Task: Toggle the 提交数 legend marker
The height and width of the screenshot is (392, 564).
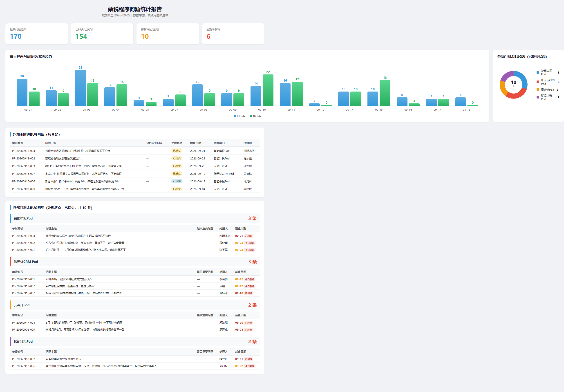Action: click(x=235, y=116)
